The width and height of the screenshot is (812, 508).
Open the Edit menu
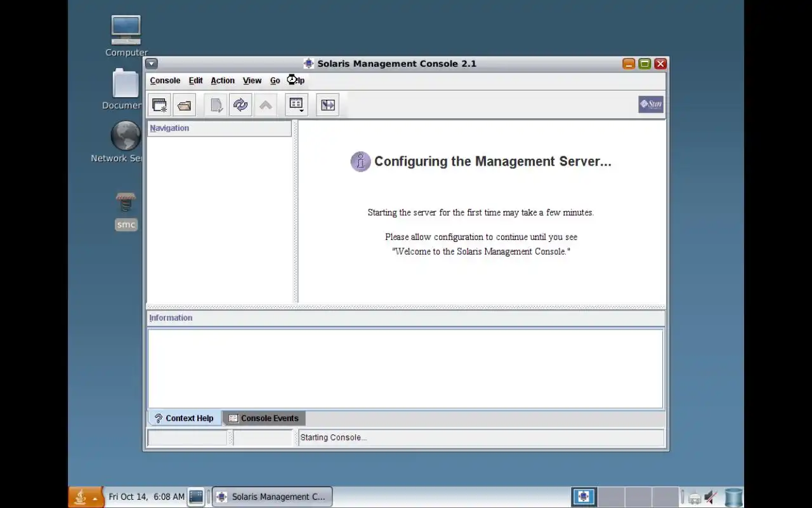pyautogui.click(x=195, y=81)
